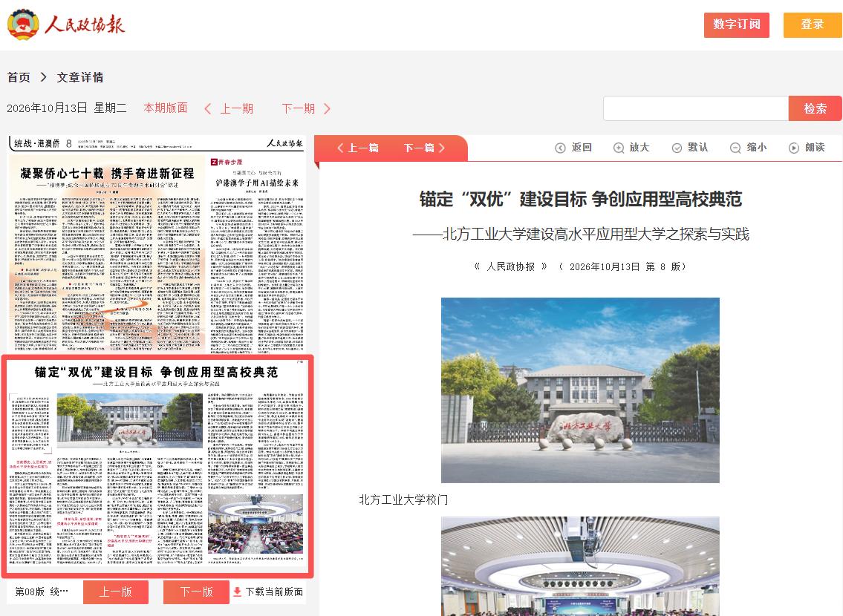Viewport: 843px width, 616px height.
Task: Click the 返回 text label
Action: (x=581, y=147)
